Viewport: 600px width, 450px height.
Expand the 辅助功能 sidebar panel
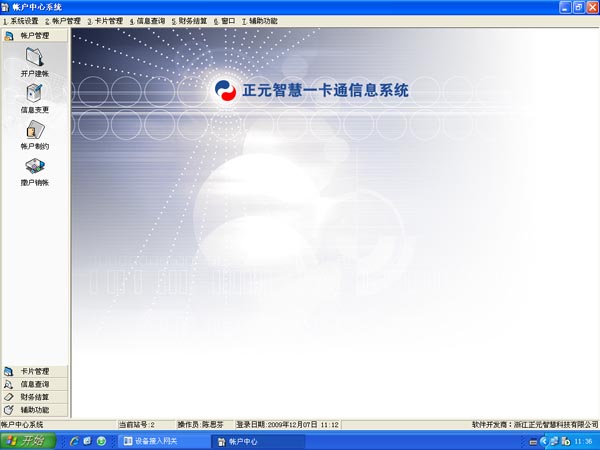click(x=35, y=410)
